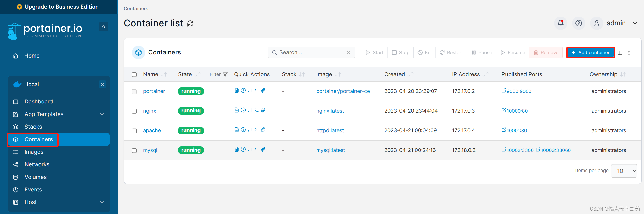Open Stacks in the sidebar
Image resolution: width=644 pixels, height=214 pixels.
tap(59, 127)
